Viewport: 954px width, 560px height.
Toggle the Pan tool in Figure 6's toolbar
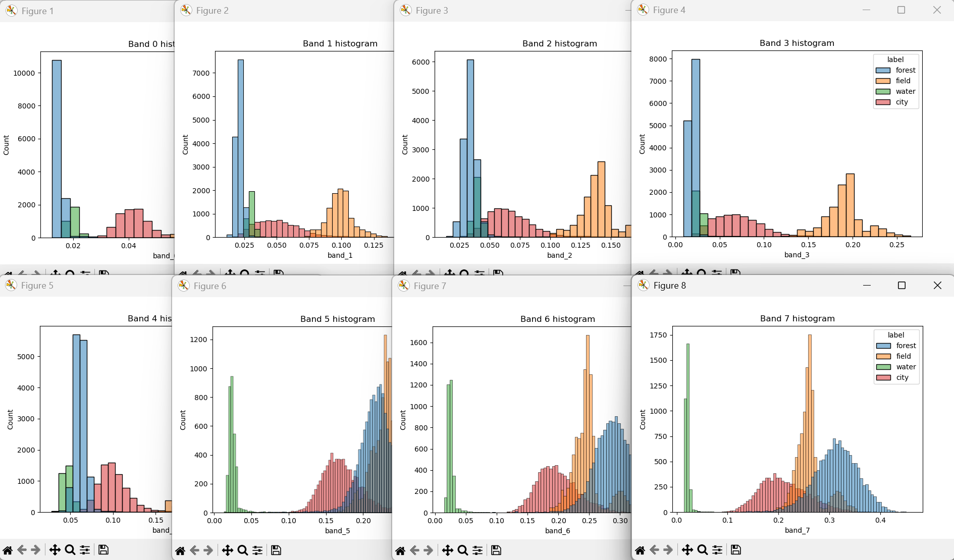227,550
